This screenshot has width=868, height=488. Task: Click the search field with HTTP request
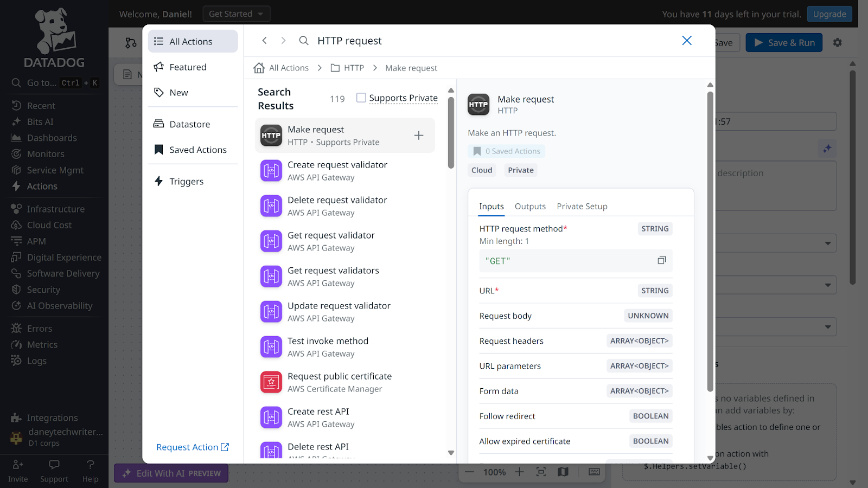488,41
